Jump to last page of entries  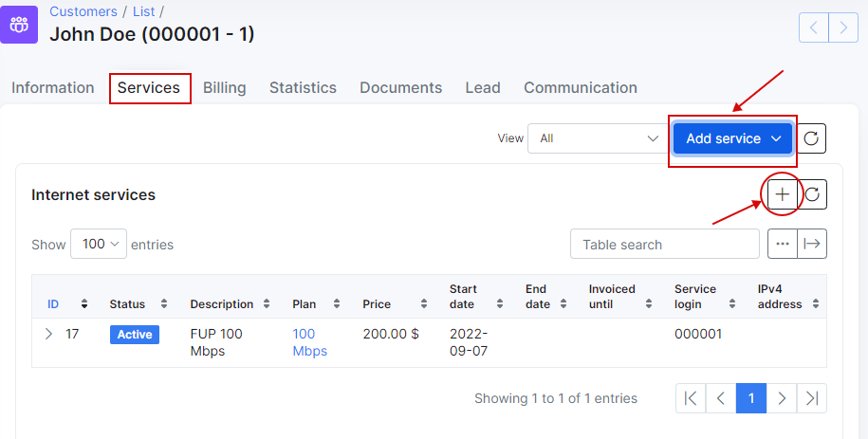[811, 398]
